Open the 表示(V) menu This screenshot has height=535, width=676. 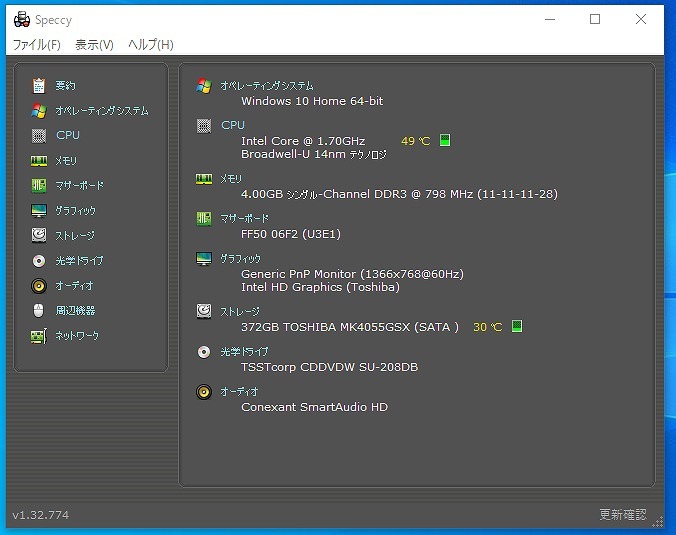[94, 44]
